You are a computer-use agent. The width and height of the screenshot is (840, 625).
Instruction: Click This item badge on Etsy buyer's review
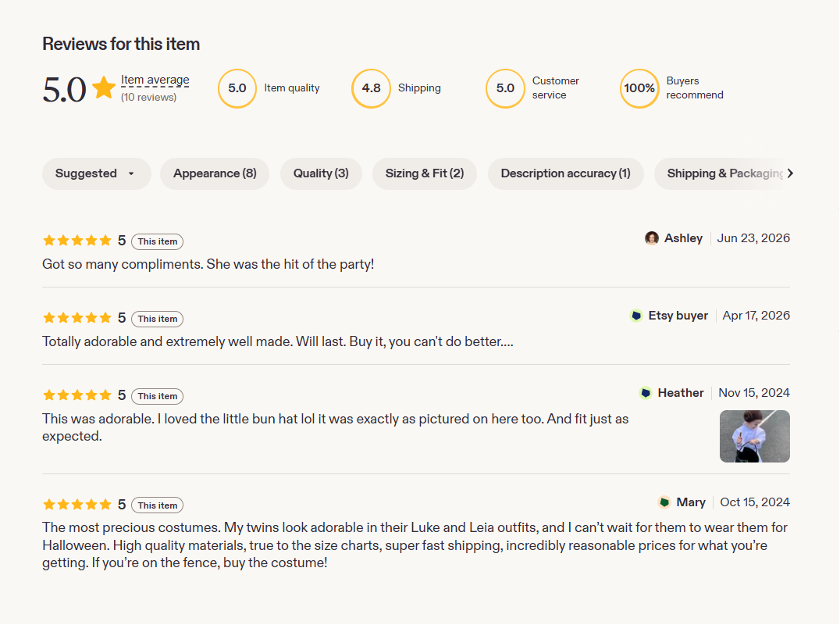[158, 319]
